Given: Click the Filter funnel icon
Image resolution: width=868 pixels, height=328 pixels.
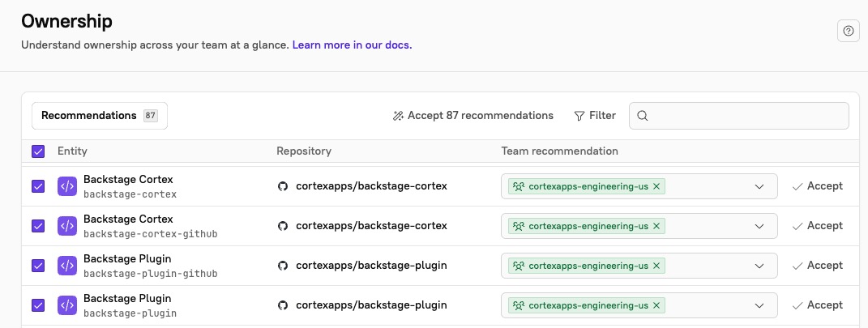Looking at the screenshot, I should [579, 116].
